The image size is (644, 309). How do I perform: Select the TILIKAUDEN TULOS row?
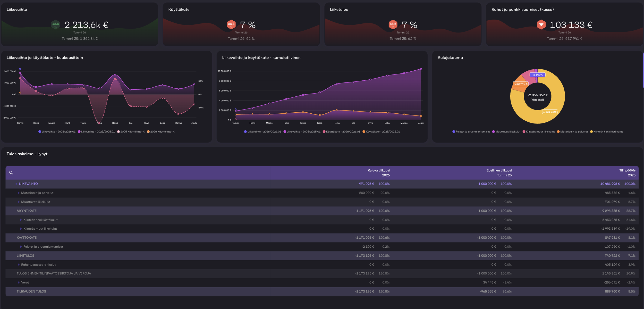(x=31, y=291)
